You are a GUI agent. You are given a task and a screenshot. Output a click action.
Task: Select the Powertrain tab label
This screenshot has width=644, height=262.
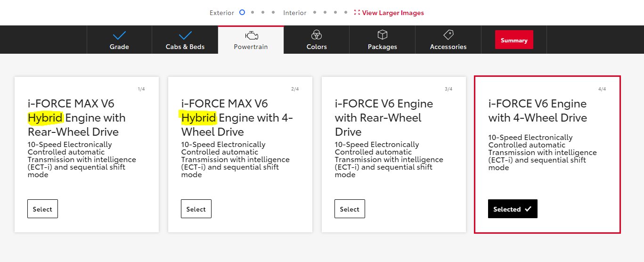251,47
